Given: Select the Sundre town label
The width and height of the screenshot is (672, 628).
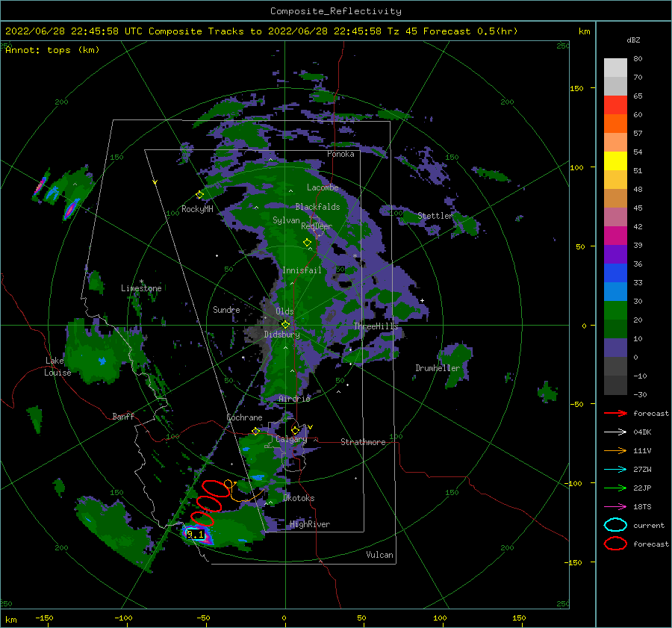Looking at the screenshot, I should (x=226, y=309).
